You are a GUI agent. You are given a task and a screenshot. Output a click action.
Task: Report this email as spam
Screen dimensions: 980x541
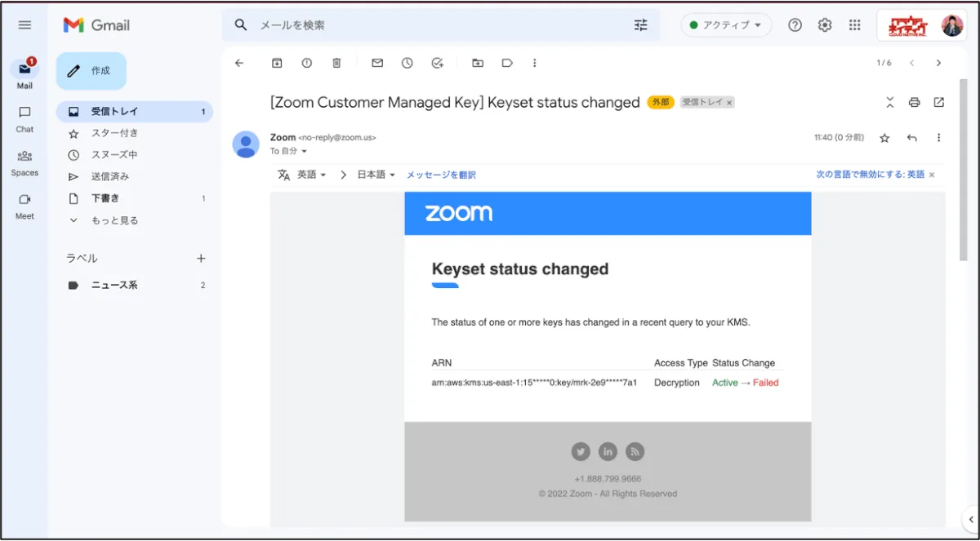click(x=307, y=63)
